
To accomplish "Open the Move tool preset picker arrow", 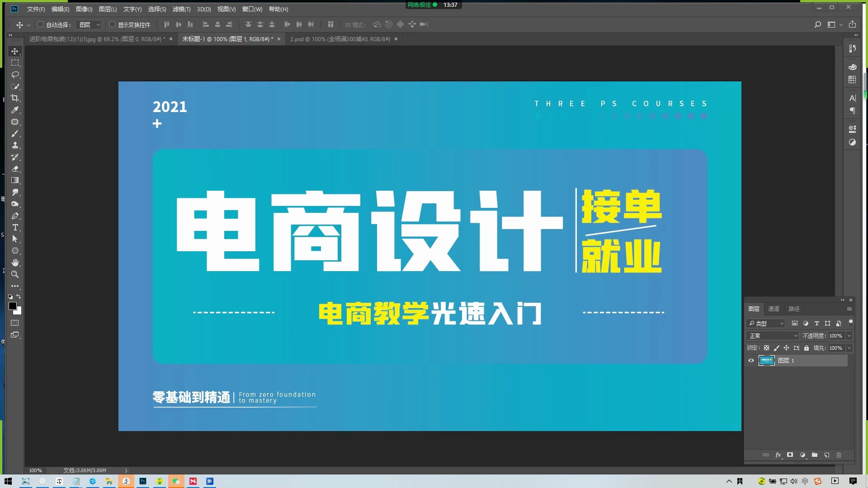I will tap(28, 25).
